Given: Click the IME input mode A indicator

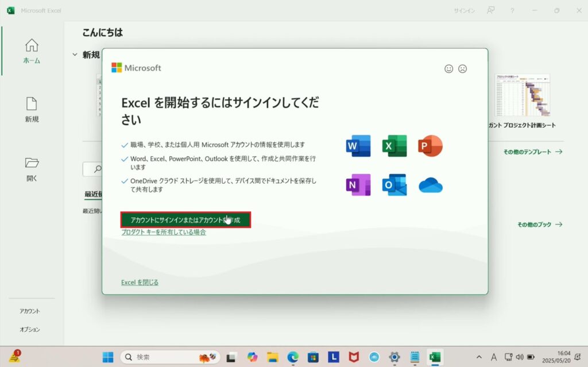Looking at the screenshot, I should tap(493, 357).
